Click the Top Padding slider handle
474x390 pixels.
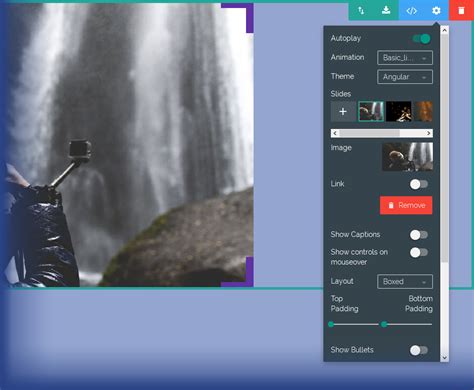pos(331,324)
